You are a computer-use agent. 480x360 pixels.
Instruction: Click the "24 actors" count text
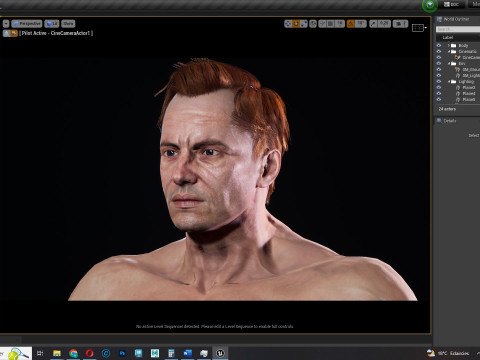coord(447,109)
